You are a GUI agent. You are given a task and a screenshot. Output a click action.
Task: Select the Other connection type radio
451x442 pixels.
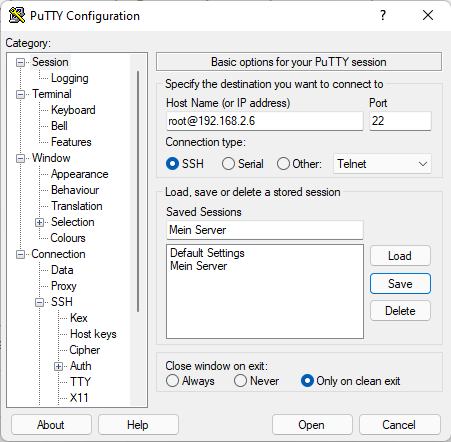(x=283, y=164)
